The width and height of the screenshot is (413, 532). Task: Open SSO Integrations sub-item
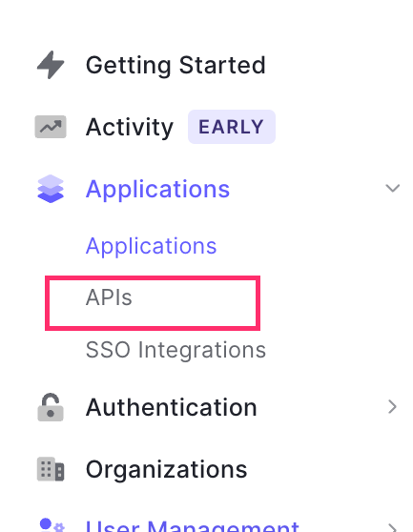[176, 350]
